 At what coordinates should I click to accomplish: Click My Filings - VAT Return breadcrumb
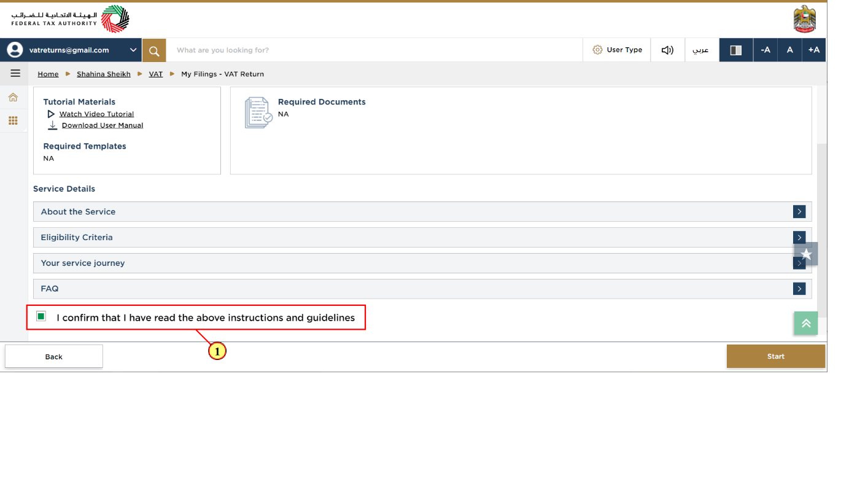coord(222,74)
